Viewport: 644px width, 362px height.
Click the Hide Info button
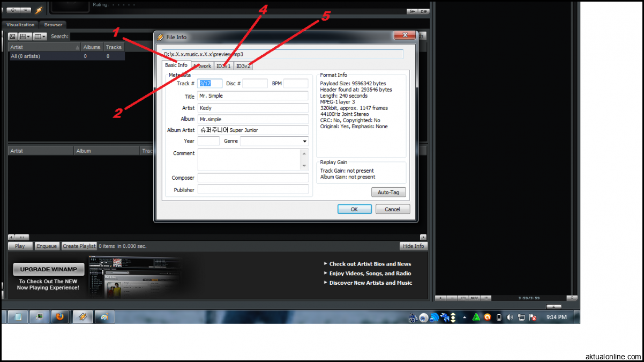tap(414, 246)
